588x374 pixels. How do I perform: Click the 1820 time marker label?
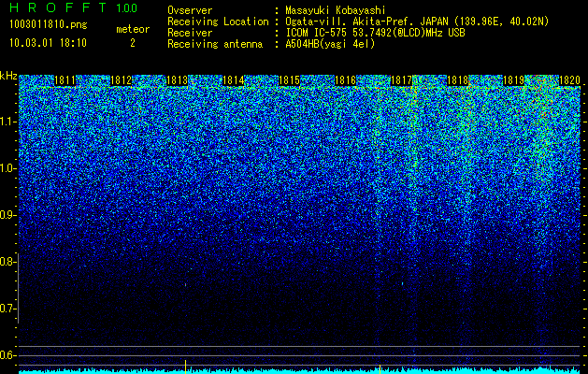coord(569,80)
